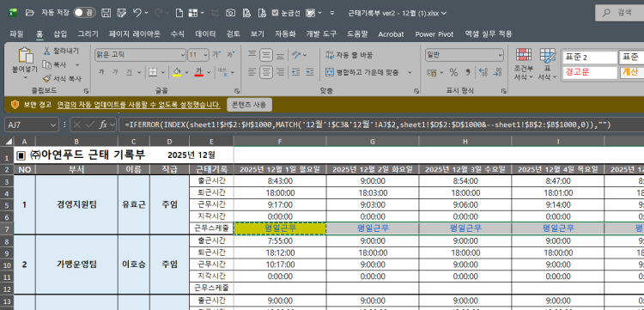Image resolution: width=644 pixels, height=310 pixels.
Task: Click the camera icon in quick access toolbar
Action: 230,13
